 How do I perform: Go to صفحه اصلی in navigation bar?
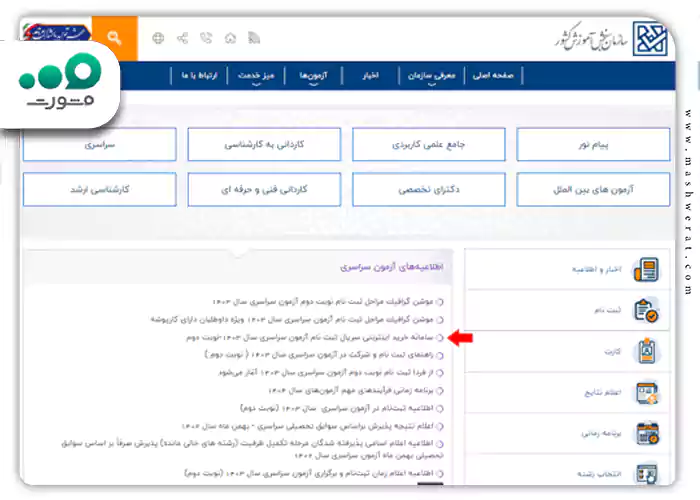pyautogui.click(x=493, y=75)
